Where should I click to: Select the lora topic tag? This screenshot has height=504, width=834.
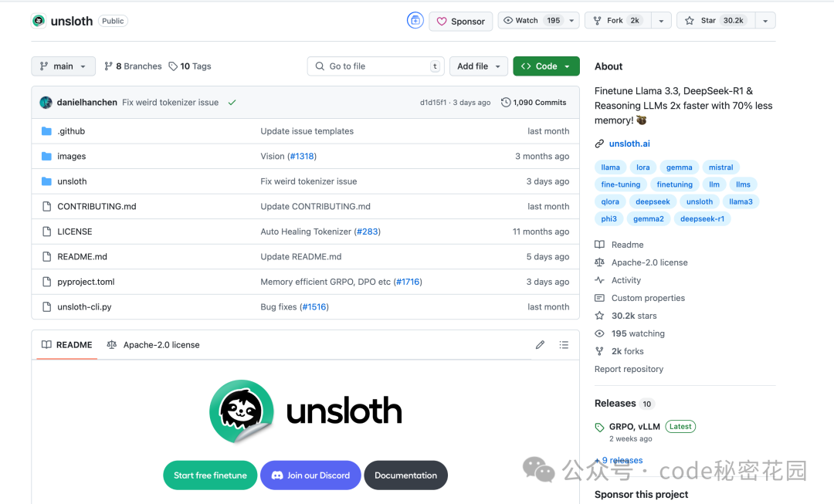643,167
